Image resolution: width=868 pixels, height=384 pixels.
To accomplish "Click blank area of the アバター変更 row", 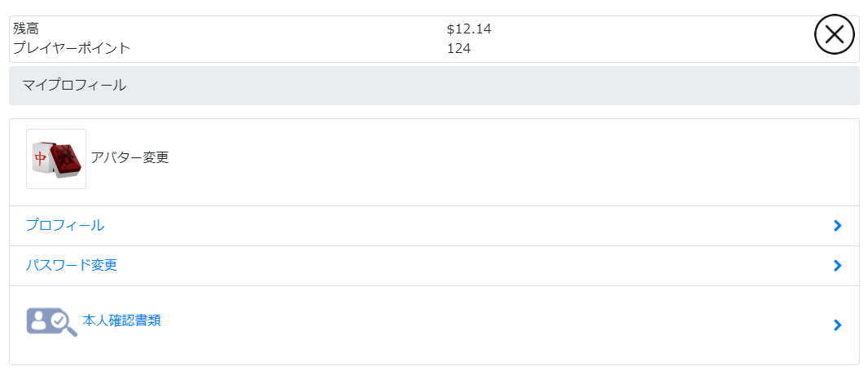I will pyautogui.click(x=498, y=162).
